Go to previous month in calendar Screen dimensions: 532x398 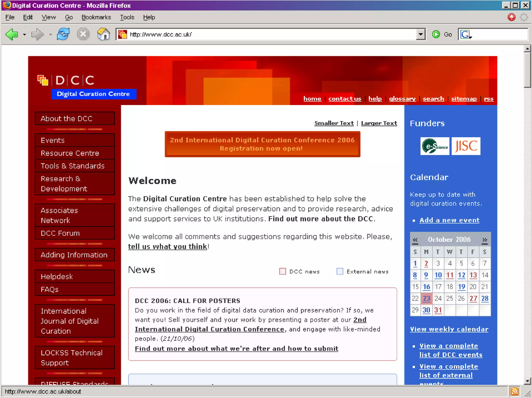(415, 240)
